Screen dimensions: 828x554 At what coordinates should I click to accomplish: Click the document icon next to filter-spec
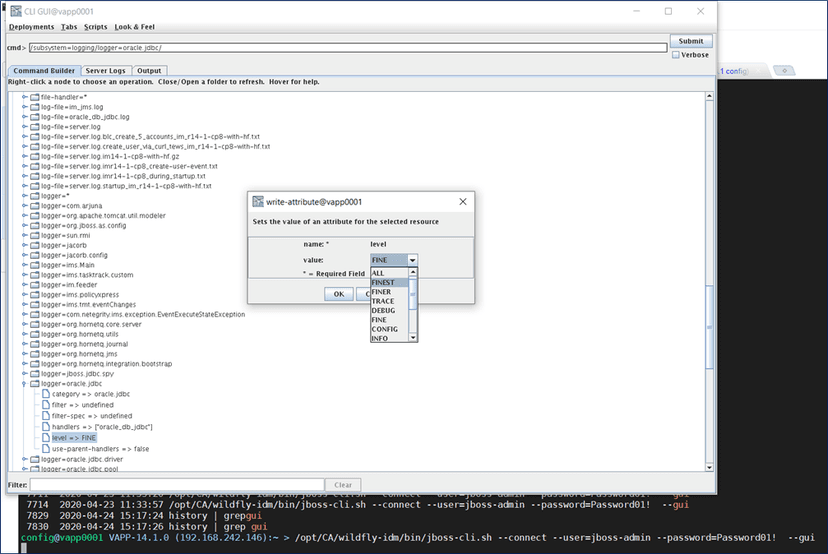click(45, 415)
